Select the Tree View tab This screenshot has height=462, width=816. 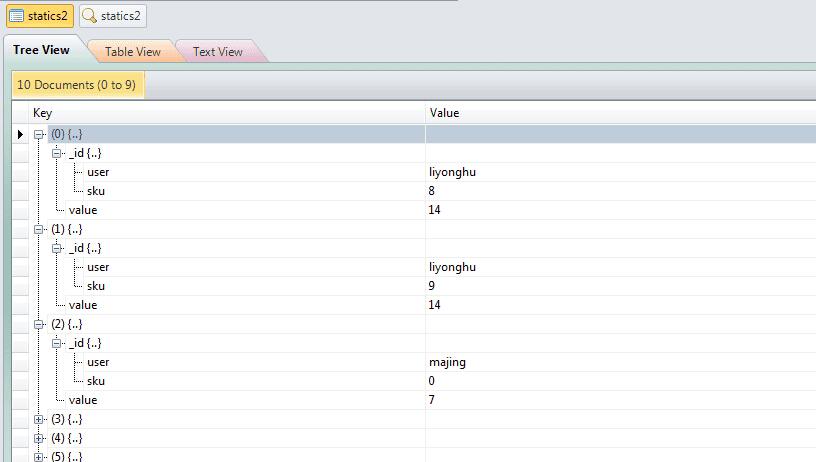tap(41, 50)
